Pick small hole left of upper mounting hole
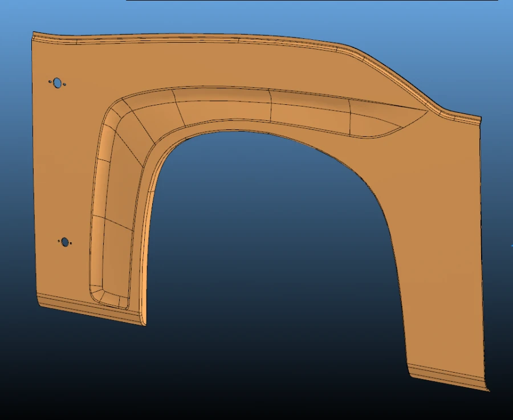Viewport: 513px width, 420px height. click(51, 82)
